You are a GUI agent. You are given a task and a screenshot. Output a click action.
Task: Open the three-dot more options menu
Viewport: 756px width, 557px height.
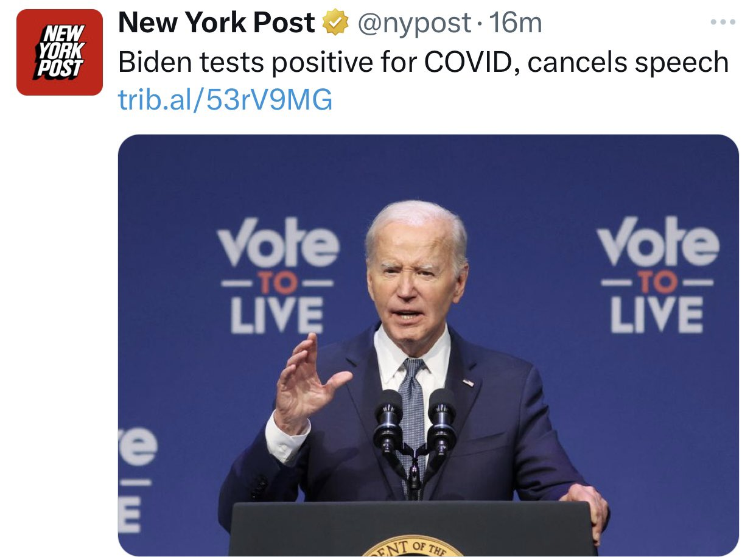point(723,23)
